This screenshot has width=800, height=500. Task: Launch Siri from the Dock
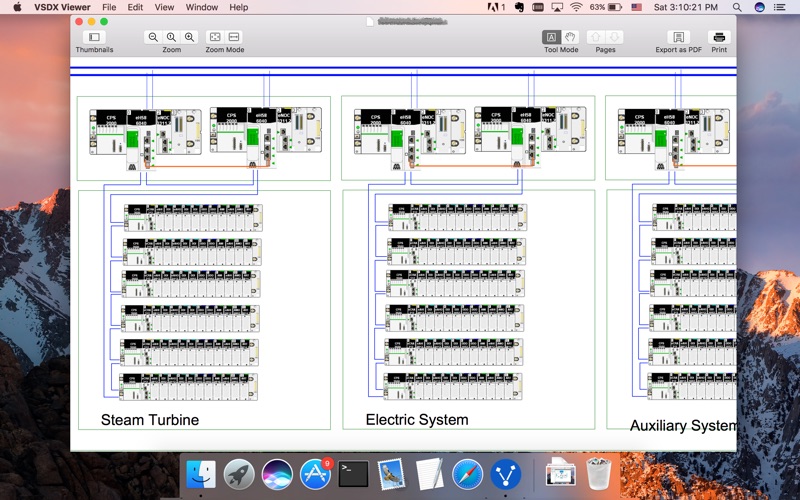coord(277,474)
